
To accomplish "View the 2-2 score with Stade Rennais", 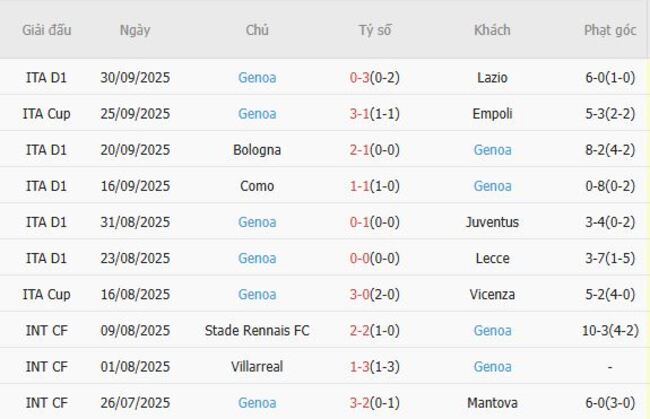I will coord(358,330).
